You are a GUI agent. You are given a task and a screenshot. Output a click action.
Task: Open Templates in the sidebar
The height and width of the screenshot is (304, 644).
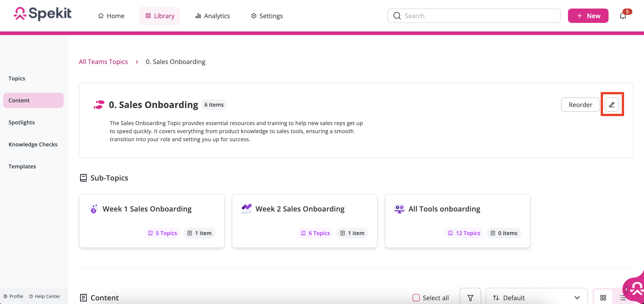(22, 167)
